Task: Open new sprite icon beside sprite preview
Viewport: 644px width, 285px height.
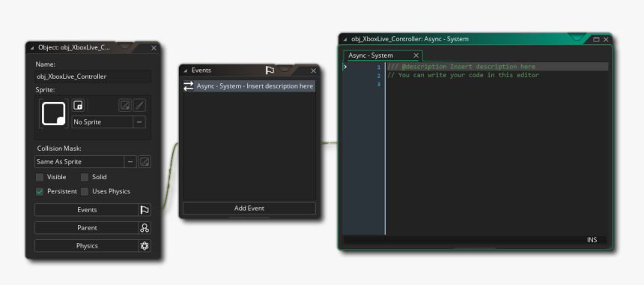Action: coord(78,105)
